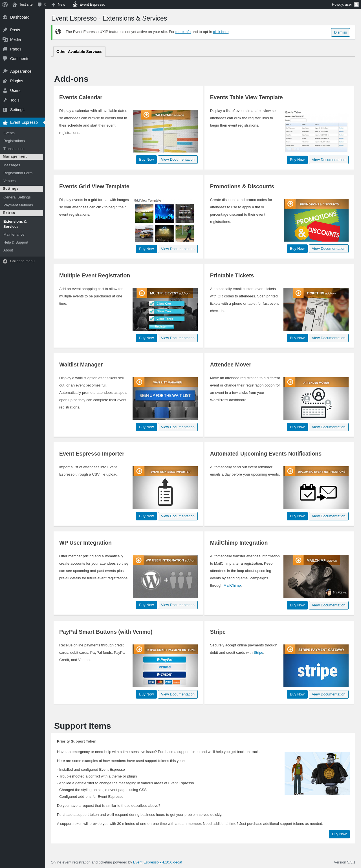Viewport: 361px width, 868px height.
Task: View Documentation for Attendee Mover
Action: pos(328,427)
